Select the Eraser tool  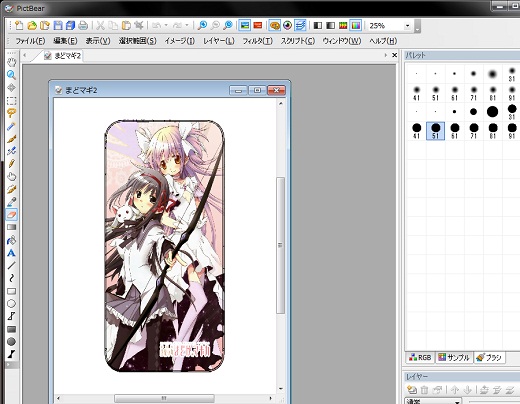pos(11,214)
